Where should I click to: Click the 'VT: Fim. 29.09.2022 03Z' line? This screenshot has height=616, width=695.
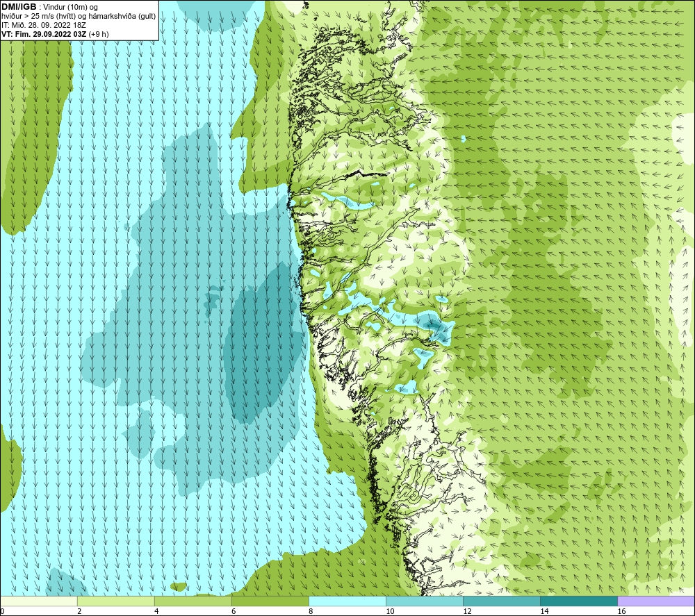[x=44, y=34]
